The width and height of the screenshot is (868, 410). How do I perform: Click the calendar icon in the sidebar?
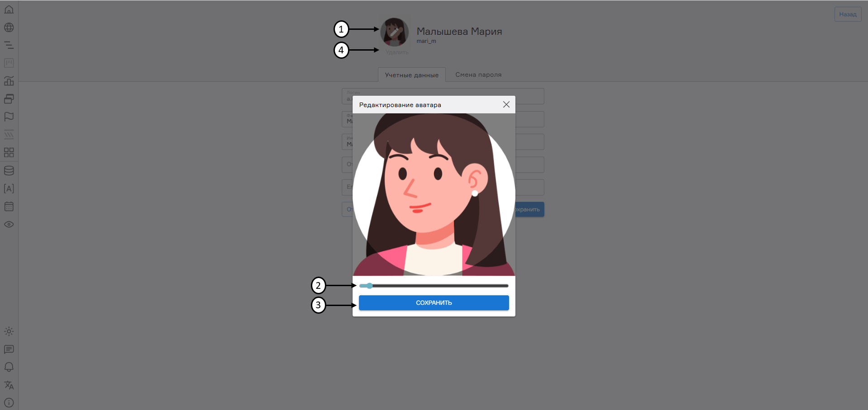pyautogui.click(x=9, y=207)
